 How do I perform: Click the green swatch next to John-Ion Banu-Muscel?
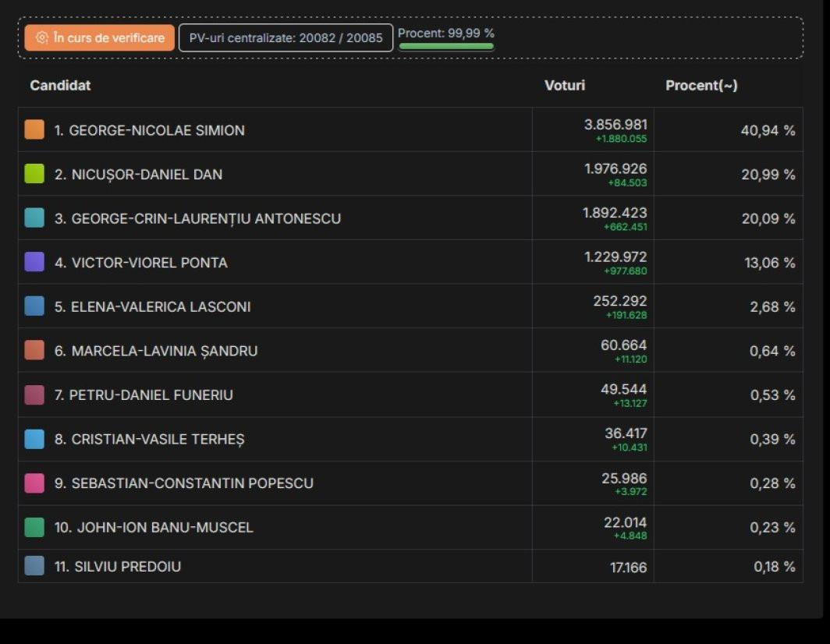pyautogui.click(x=34, y=528)
